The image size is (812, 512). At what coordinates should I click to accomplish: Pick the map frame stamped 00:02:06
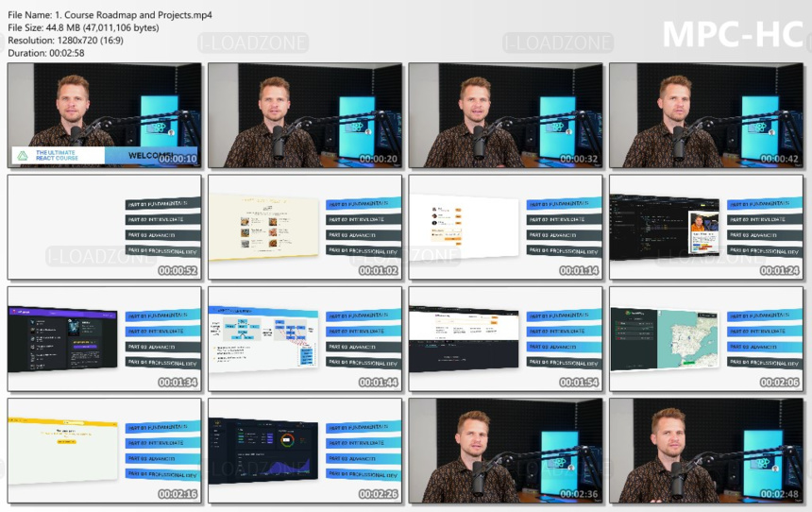(706, 339)
